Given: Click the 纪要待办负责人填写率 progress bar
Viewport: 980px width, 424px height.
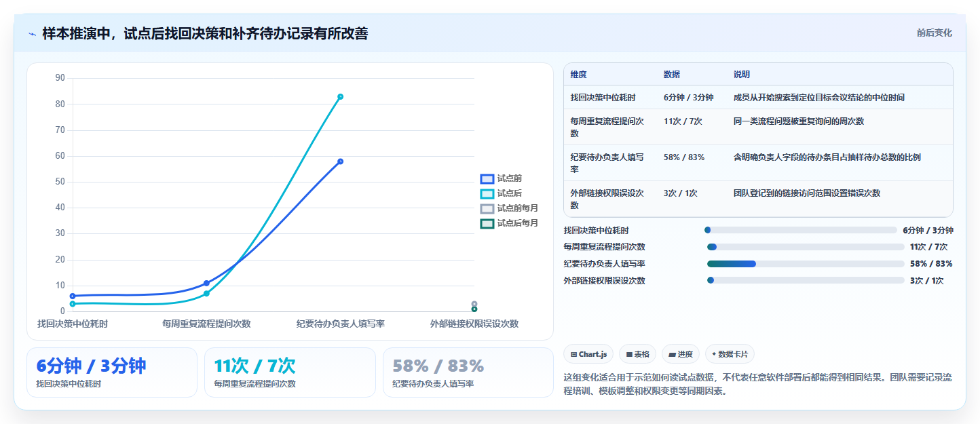Looking at the screenshot, I should (x=806, y=264).
